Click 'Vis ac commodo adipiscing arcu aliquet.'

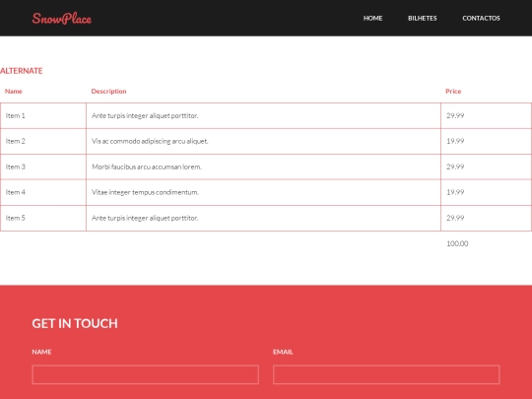150,141
